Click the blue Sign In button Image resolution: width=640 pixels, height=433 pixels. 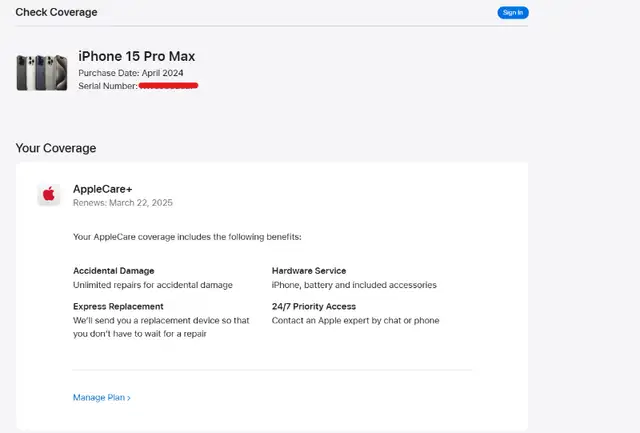(513, 13)
